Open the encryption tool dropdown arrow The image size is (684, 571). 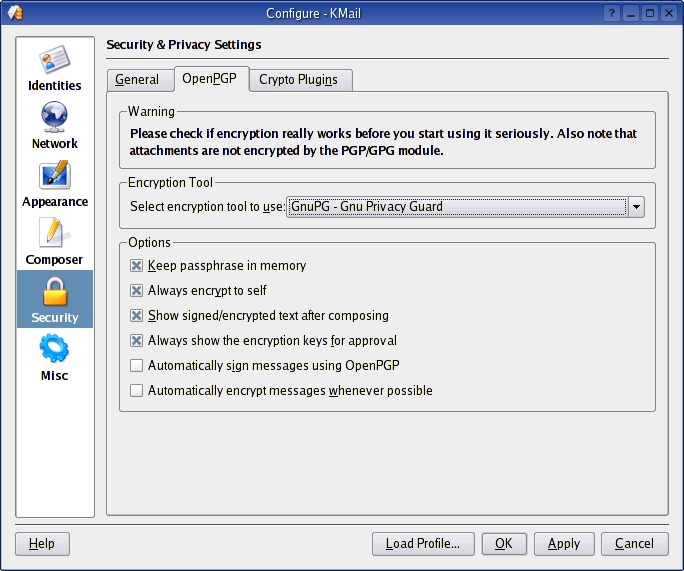[x=637, y=207]
